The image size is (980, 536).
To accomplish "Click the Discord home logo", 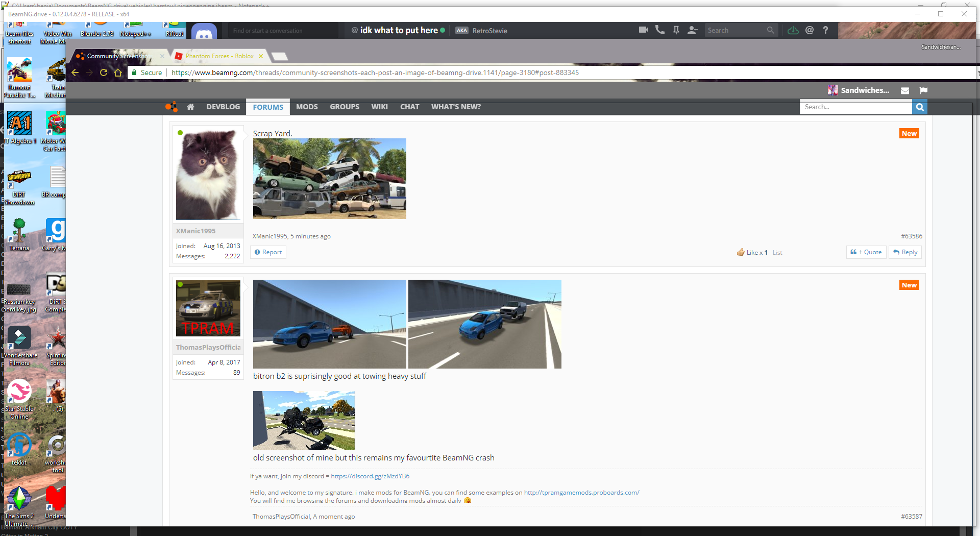I will pyautogui.click(x=205, y=32).
